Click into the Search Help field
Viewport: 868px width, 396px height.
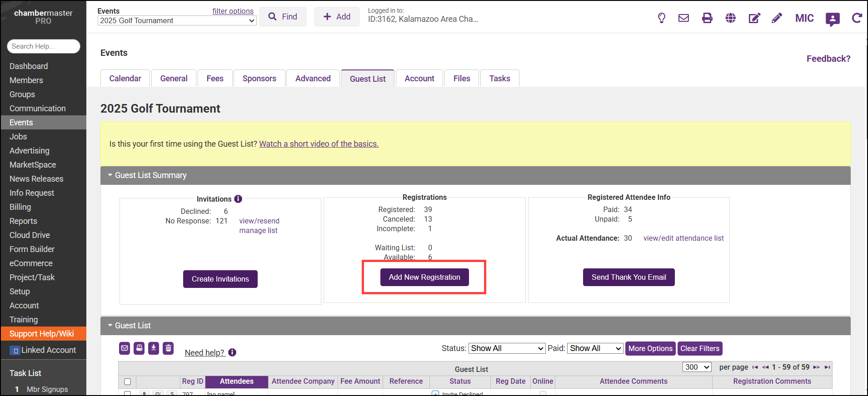43,46
